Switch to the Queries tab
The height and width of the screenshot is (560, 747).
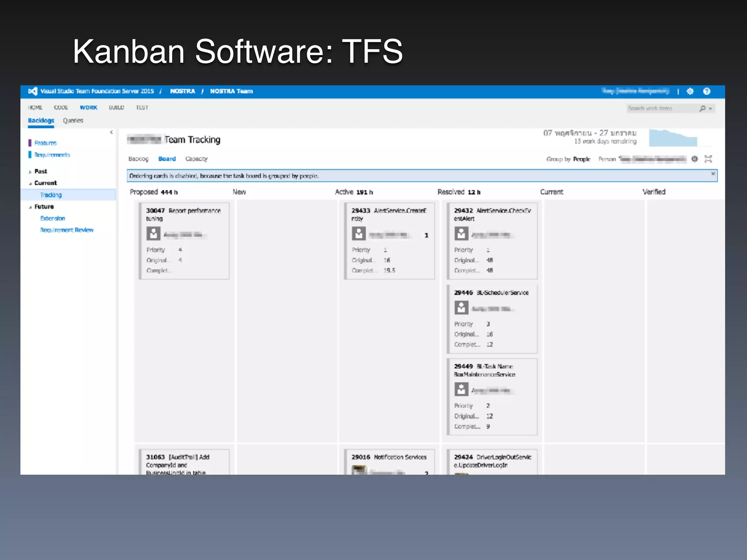[x=73, y=121]
